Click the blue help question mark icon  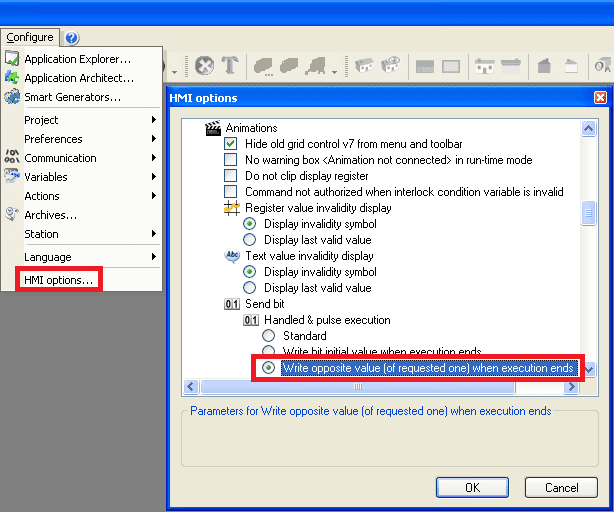72,38
